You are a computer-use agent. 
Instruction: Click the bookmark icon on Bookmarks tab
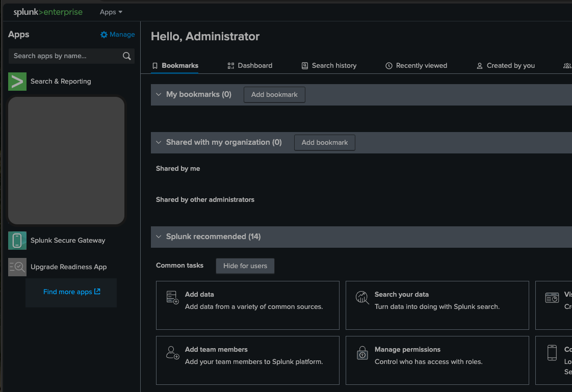tap(155, 66)
